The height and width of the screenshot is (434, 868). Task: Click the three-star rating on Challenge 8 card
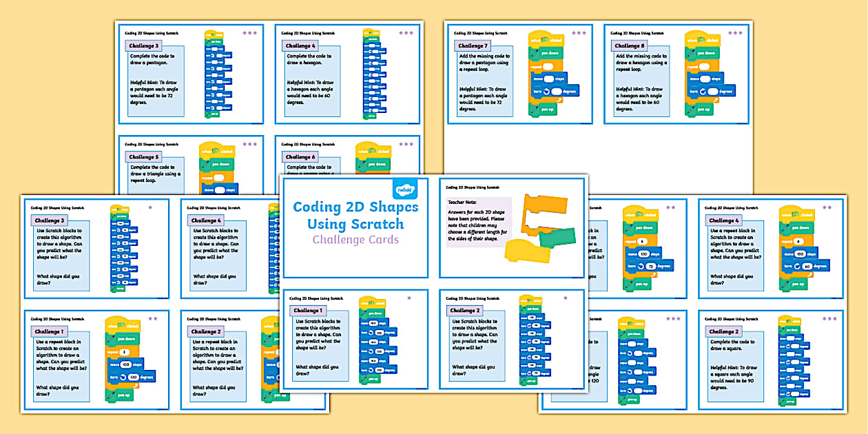pos(734,31)
